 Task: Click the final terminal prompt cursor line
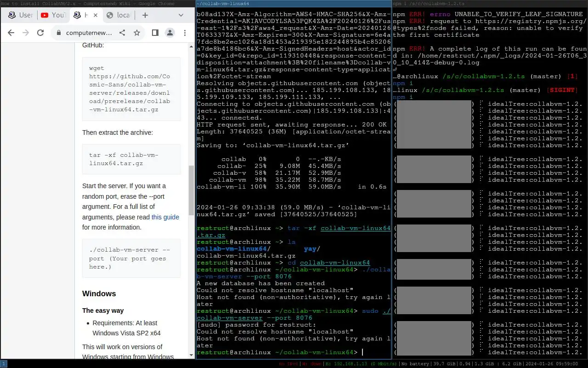point(280,352)
